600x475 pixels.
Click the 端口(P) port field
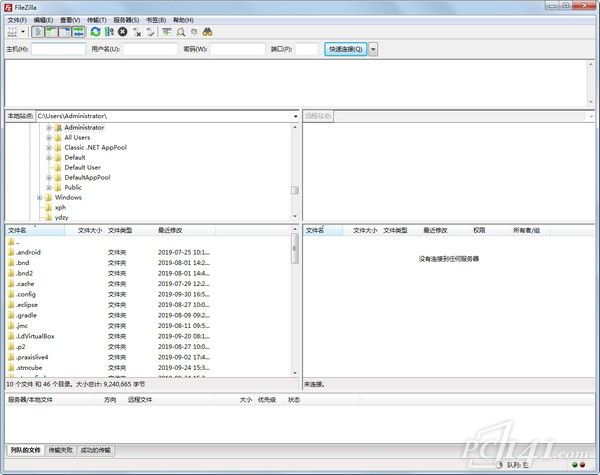pyautogui.click(x=307, y=49)
